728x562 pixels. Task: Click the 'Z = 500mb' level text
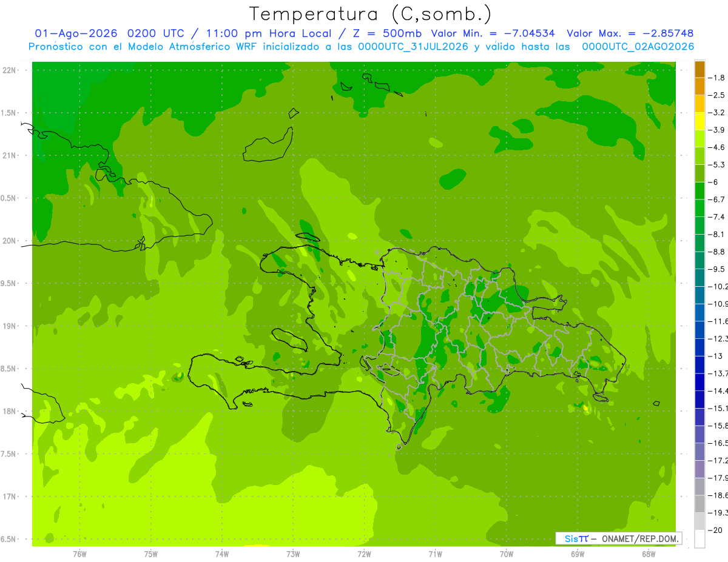pyautogui.click(x=385, y=33)
